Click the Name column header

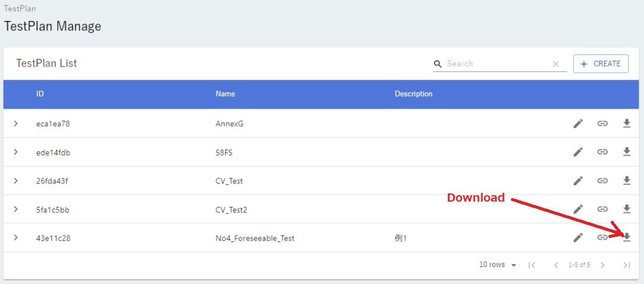coord(225,94)
